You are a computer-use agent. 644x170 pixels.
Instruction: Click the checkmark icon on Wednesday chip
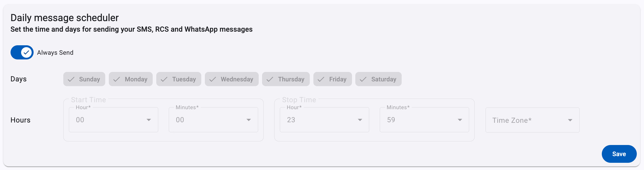tap(213, 79)
